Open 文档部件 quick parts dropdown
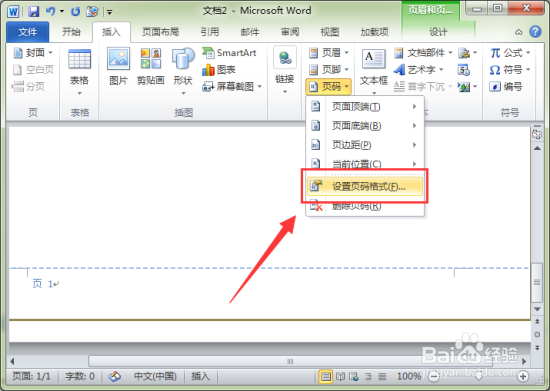 tap(423, 53)
